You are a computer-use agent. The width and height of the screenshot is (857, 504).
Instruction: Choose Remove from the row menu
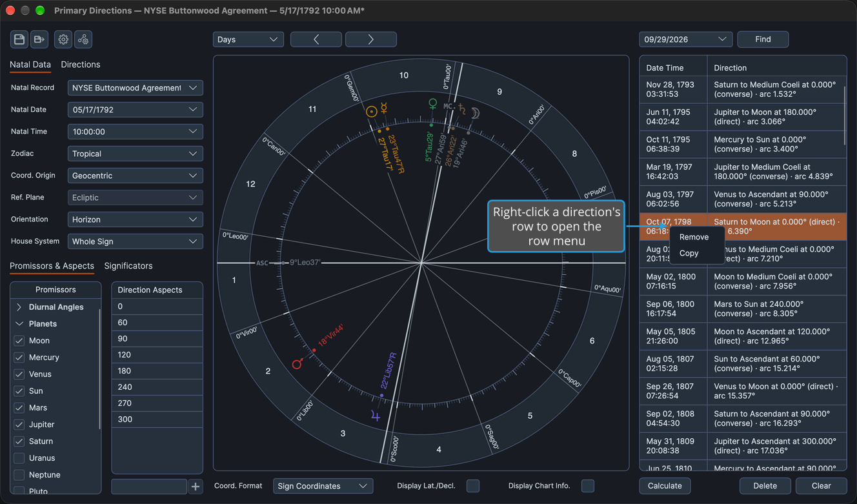click(x=694, y=237)
